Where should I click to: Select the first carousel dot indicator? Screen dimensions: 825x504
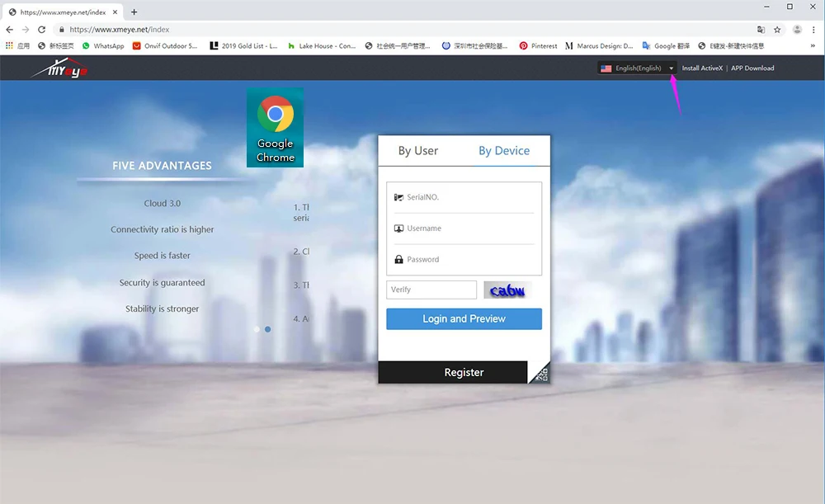257,329
